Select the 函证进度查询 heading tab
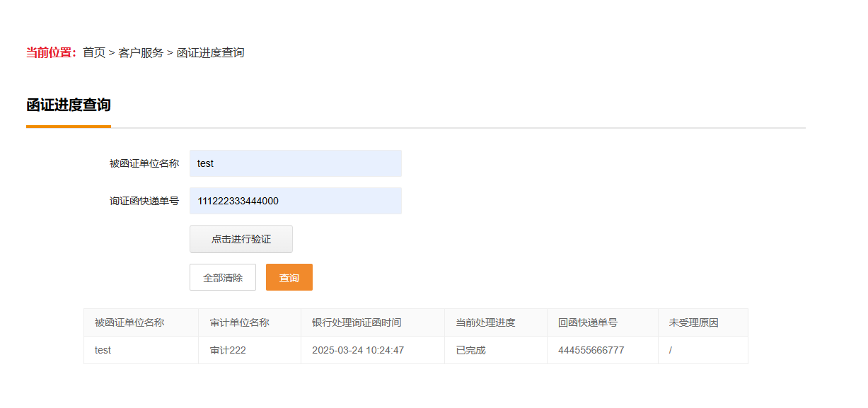 click(69, 105)
